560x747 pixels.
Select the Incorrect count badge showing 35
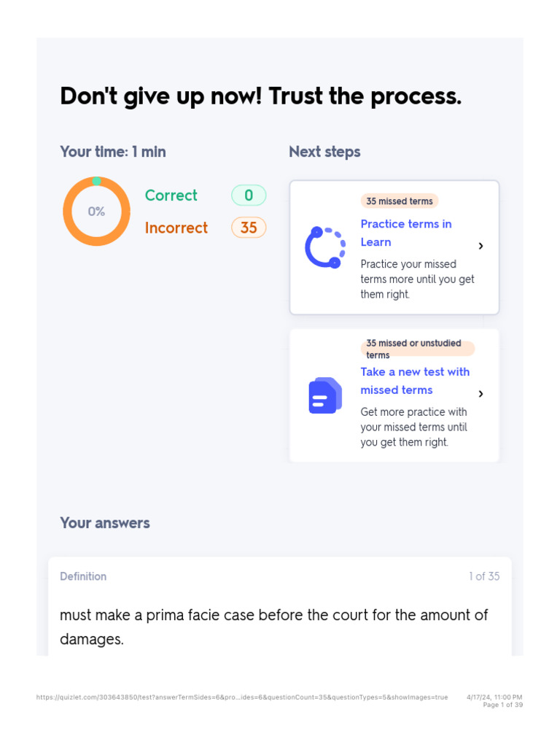249,228
